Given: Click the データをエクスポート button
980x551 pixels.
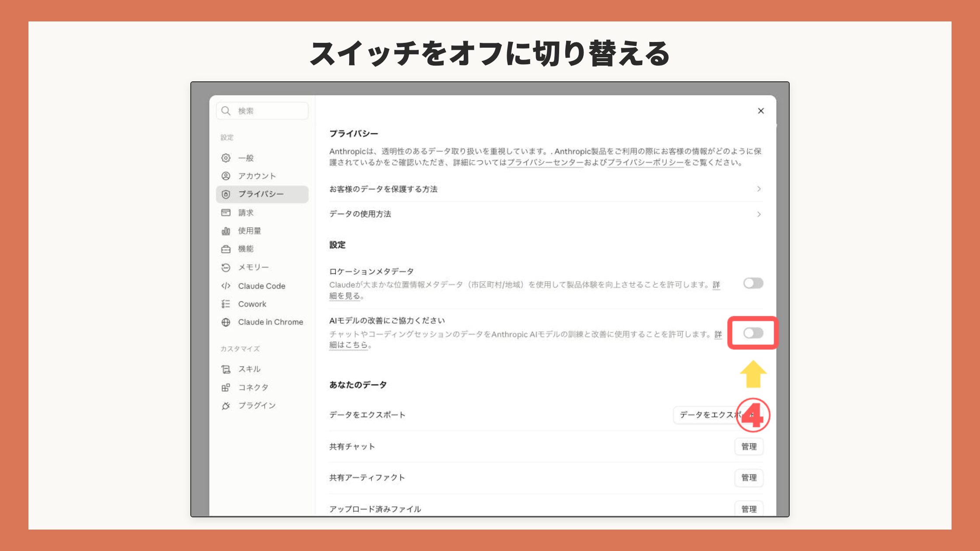Looking at the screenshot, I should [x=718, y=415].
